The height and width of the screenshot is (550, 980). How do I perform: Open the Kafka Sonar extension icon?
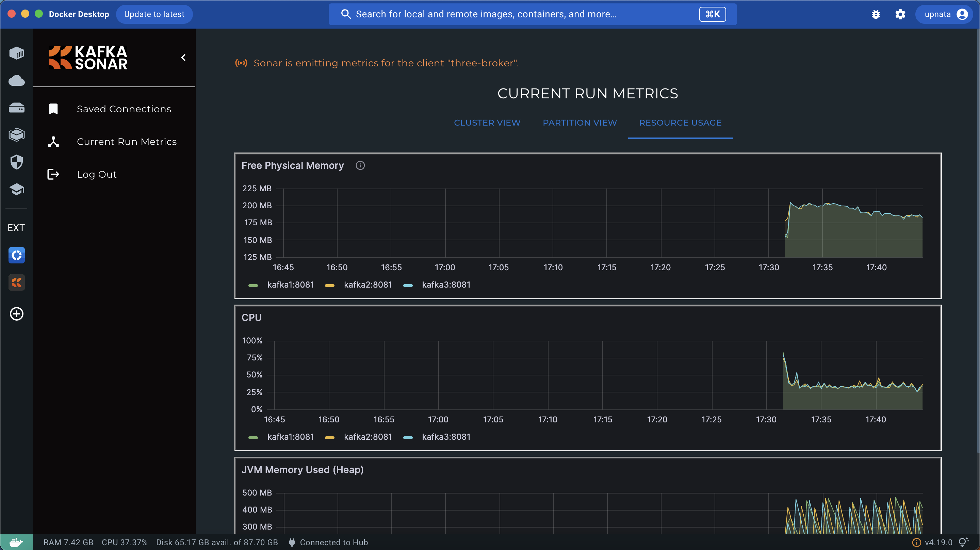pos(16,282)
